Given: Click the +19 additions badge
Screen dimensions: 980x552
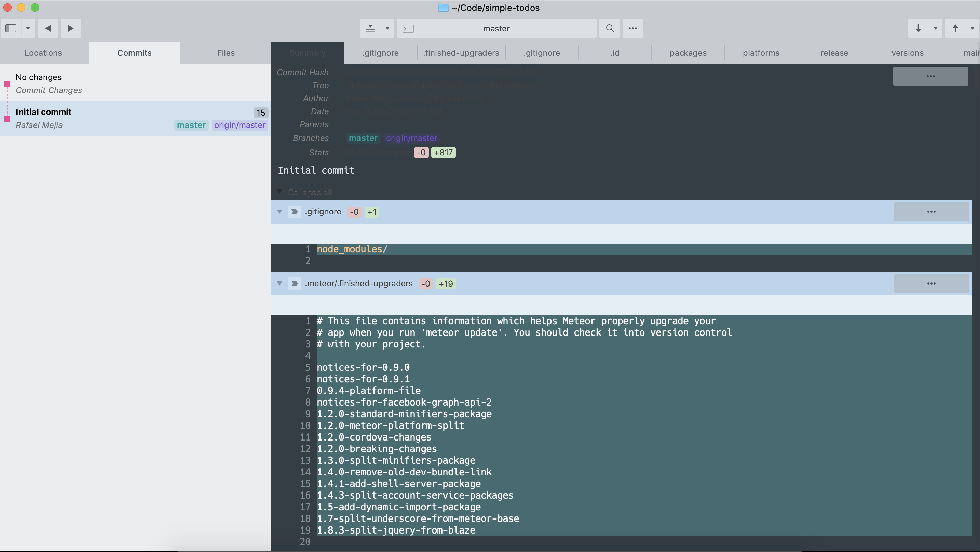Looking at the screenshot, I should coord(446,284).
